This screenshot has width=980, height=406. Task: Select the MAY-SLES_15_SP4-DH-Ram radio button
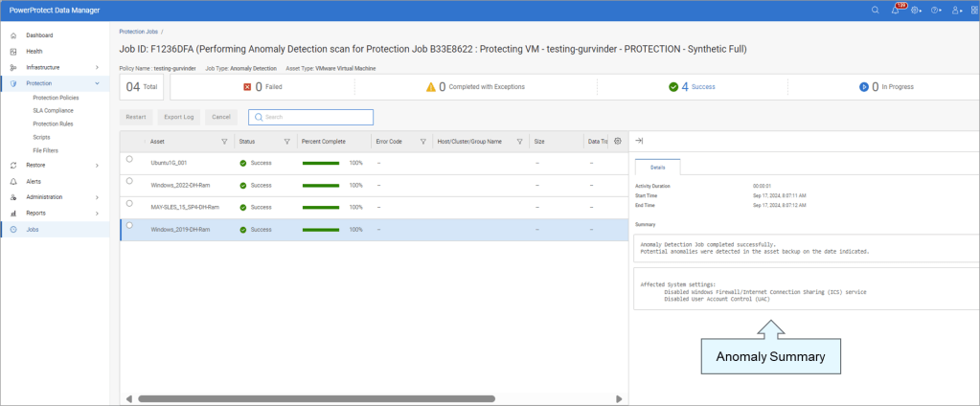[129, 204]
